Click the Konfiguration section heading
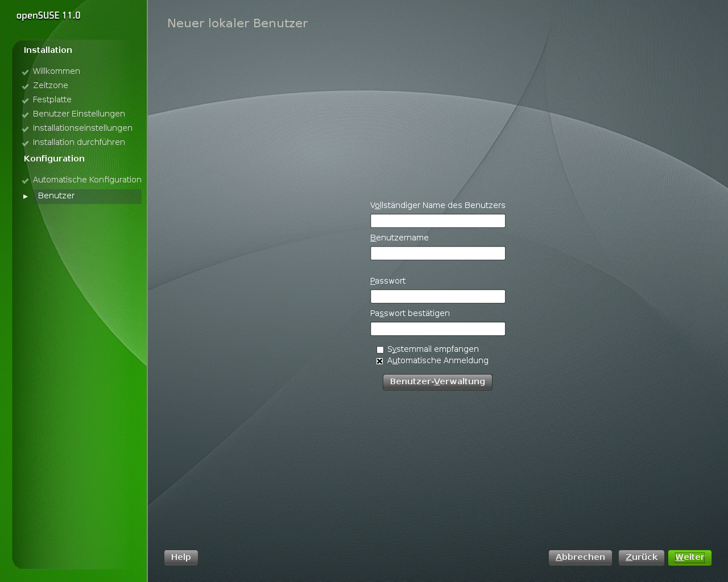 click(54, 159)
